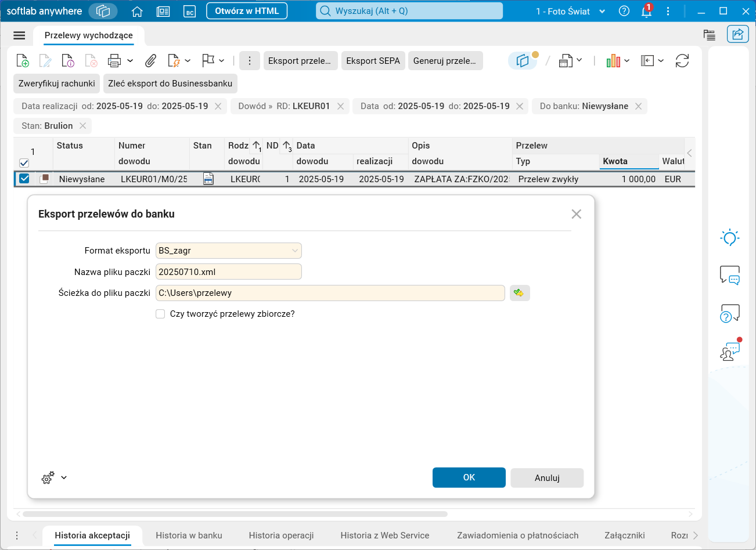Close the Eksport przelewów do banku dialog
Screen dimensions: 756x550
point(576,214)
